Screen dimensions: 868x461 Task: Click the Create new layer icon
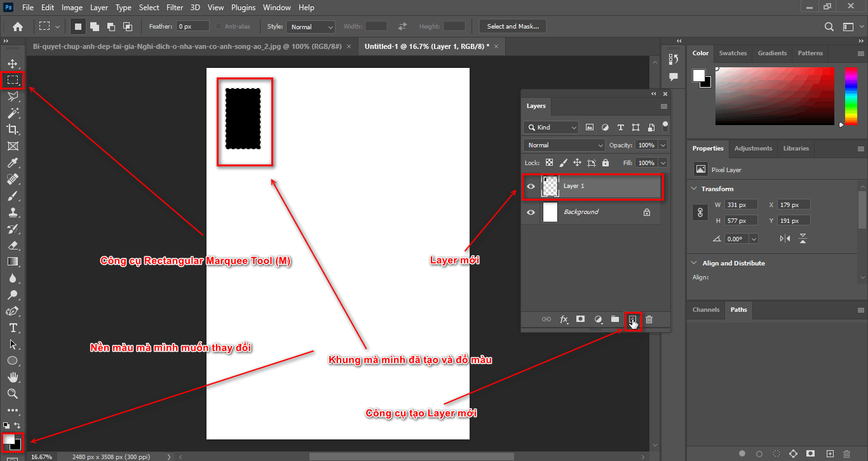click(632, 319)
